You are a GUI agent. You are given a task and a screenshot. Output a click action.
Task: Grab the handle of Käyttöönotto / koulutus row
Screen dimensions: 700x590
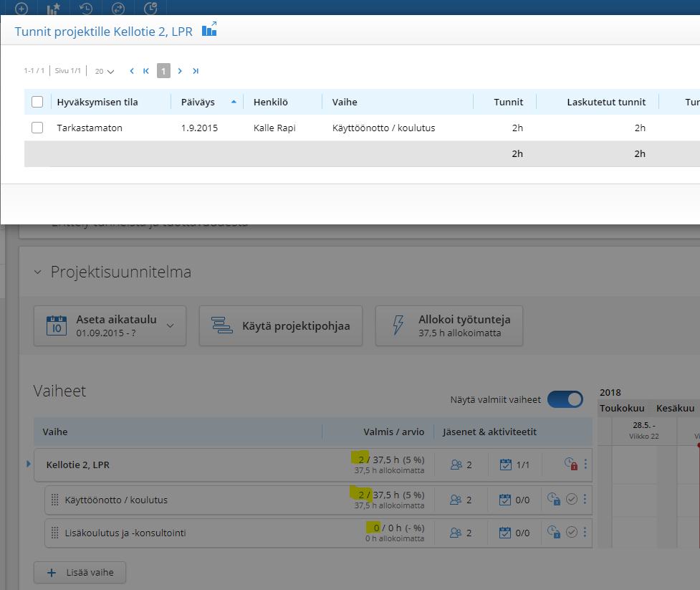point(55,500)
